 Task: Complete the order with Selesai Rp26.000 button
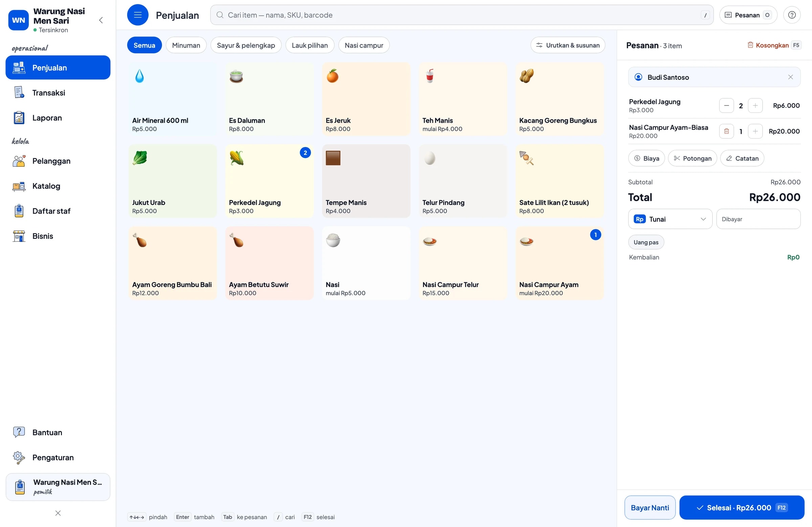click(741, 508)
